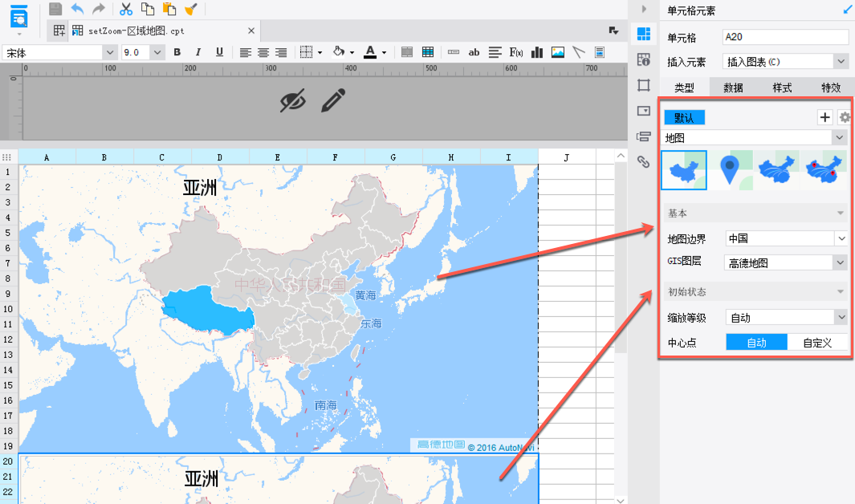The width and height of the screenshot is (855, 504).
Task: Click the chart settings gear
Action: click(x=845, y=117)
